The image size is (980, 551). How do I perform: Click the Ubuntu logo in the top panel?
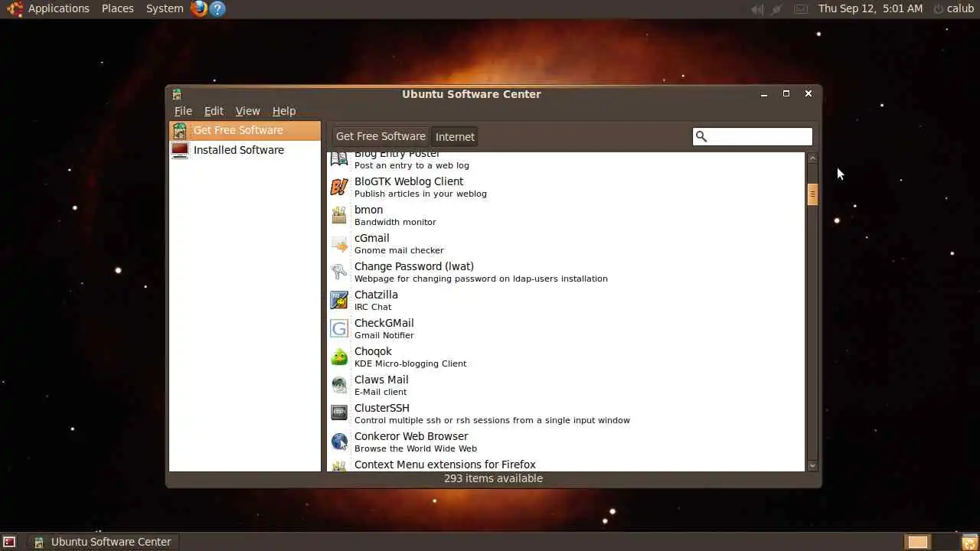[15, 8]
